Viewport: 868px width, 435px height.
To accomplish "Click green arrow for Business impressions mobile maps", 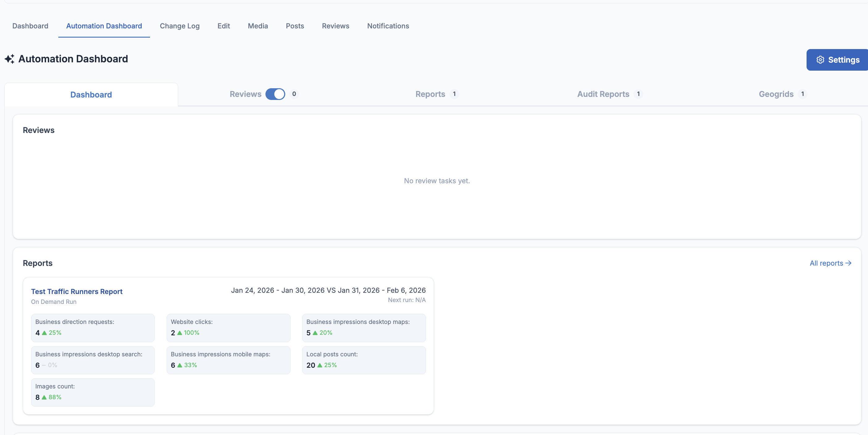I will [180, 365].
